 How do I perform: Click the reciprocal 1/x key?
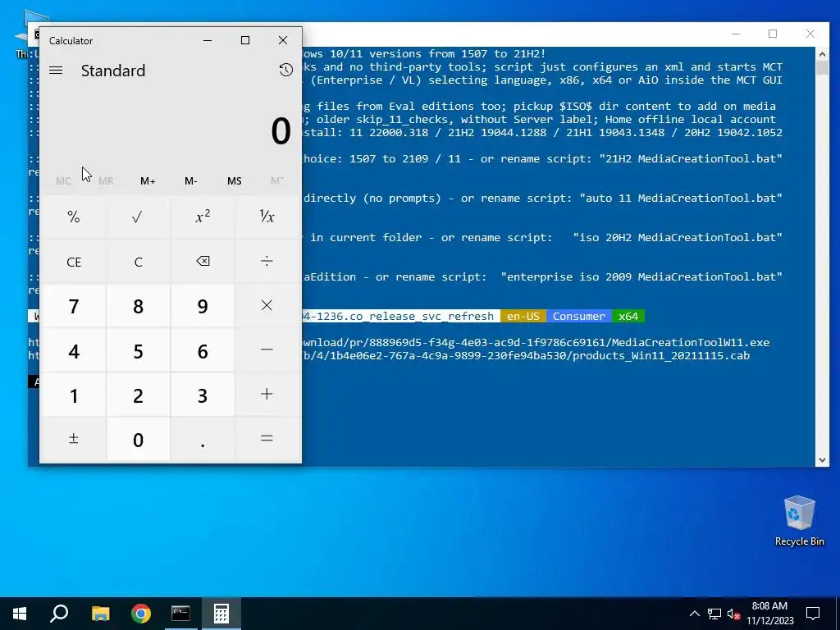(267, 217)
